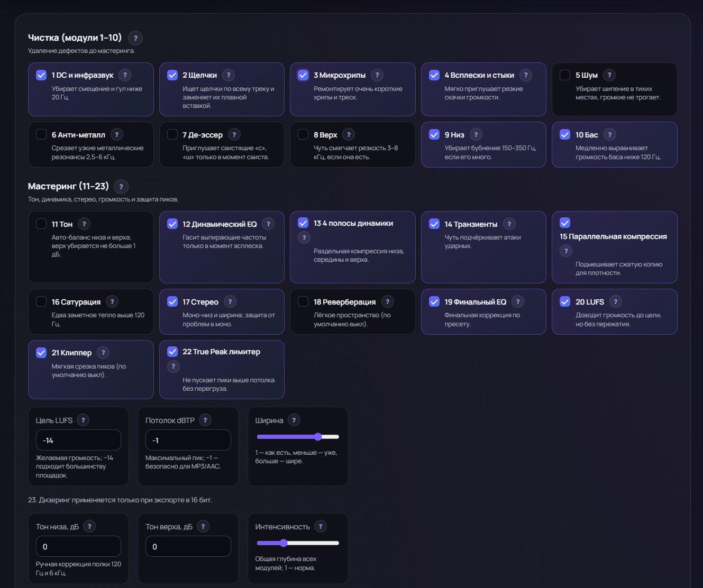Viewport: 703px width, 588px height.
Task: Focus the Потолок dBTP input field
Action: 188,440
